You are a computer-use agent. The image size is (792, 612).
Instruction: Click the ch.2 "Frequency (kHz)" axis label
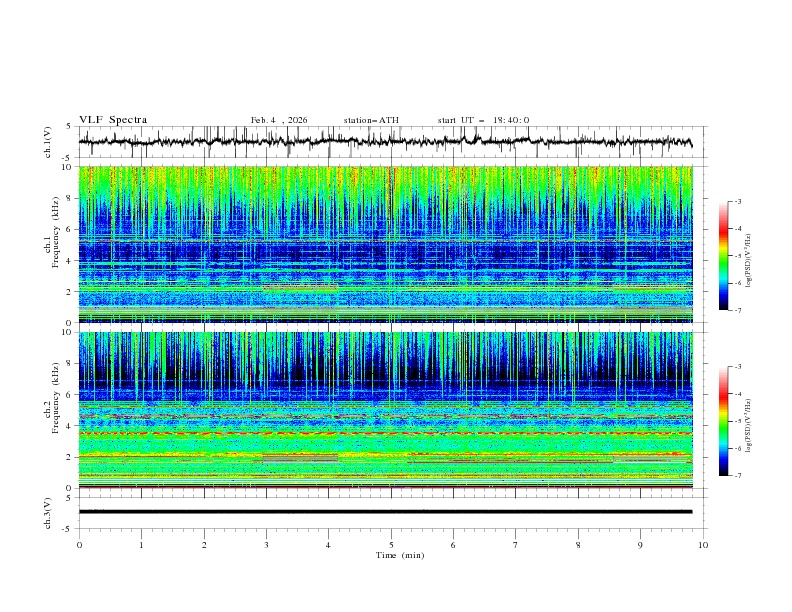56,398
